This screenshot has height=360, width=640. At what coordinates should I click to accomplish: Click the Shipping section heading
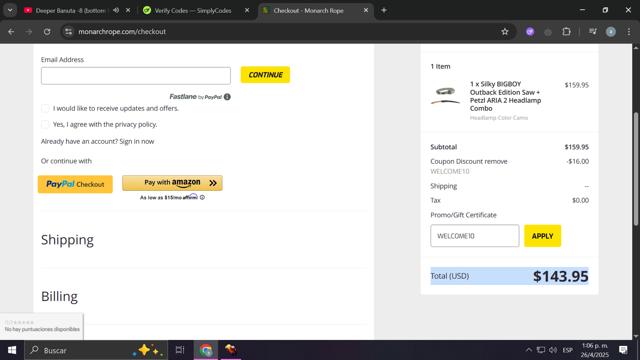(67, 240)
